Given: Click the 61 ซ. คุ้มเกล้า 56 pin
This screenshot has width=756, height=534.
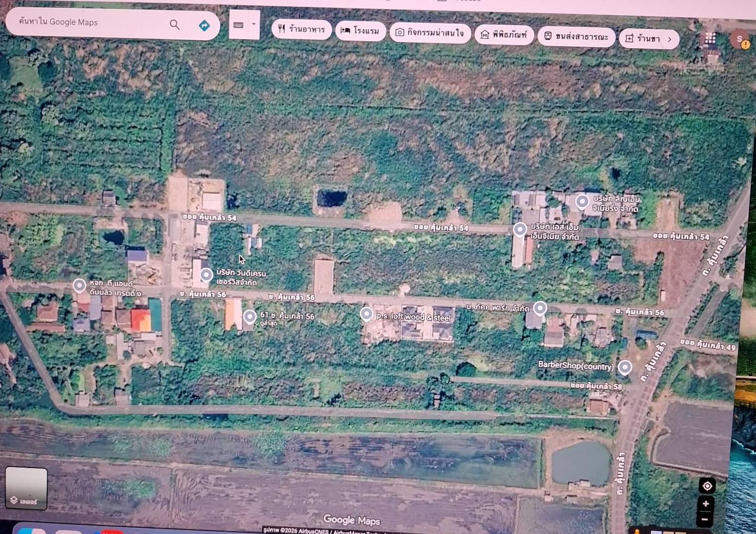Looking at the screenshot, I should (250, 316).
